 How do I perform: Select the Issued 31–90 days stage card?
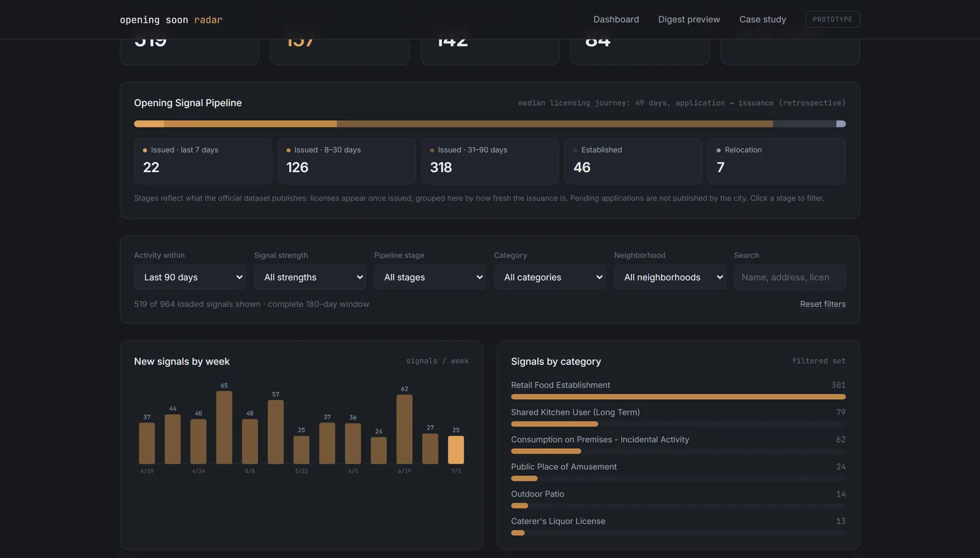click(489, 161)
